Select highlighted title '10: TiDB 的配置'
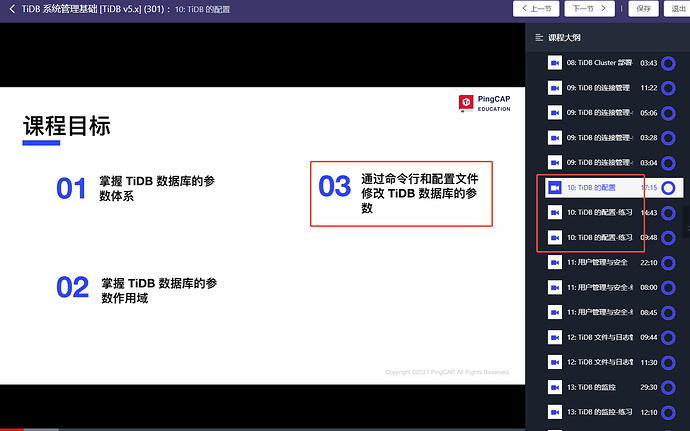Image resolution: width=690 pixels, height=431 pixels. tap(591, 188)
